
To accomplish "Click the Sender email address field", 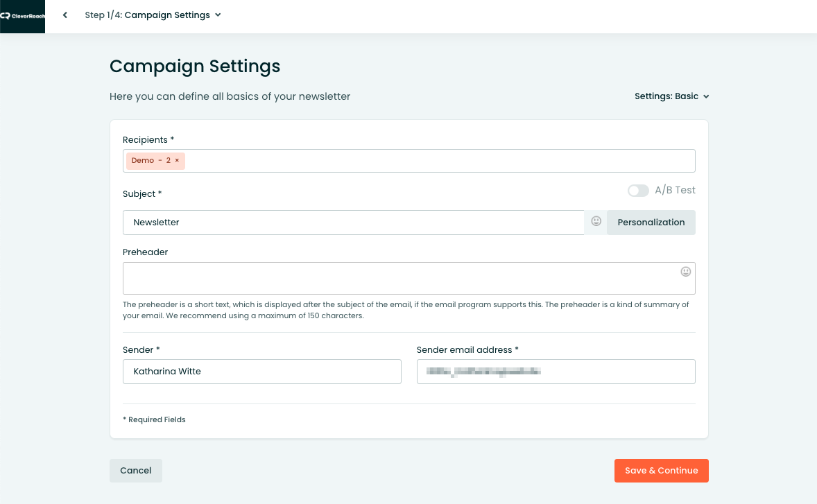I will (555, 371).
